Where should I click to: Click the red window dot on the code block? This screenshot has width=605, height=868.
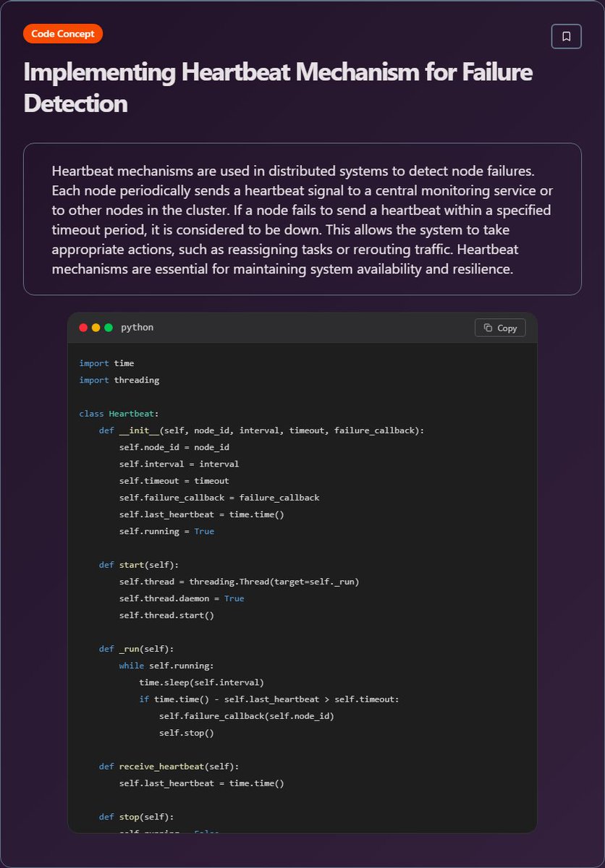(x=83, y=328)
